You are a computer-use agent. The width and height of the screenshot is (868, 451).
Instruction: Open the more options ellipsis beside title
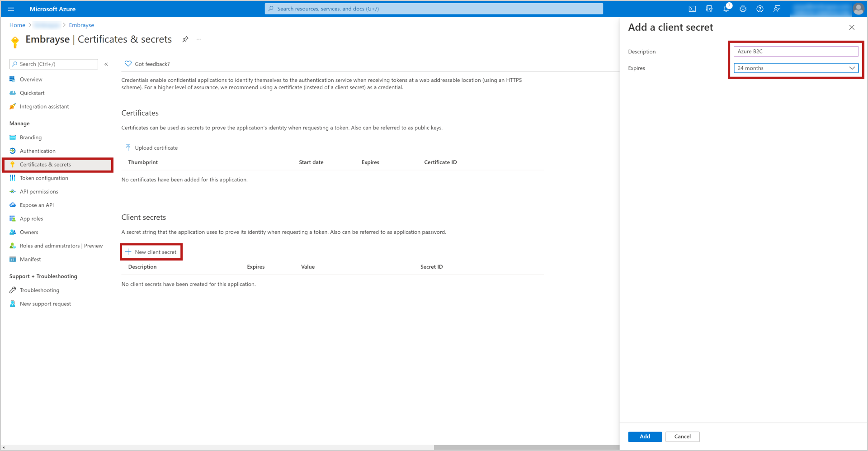click(x=199, y=39)
